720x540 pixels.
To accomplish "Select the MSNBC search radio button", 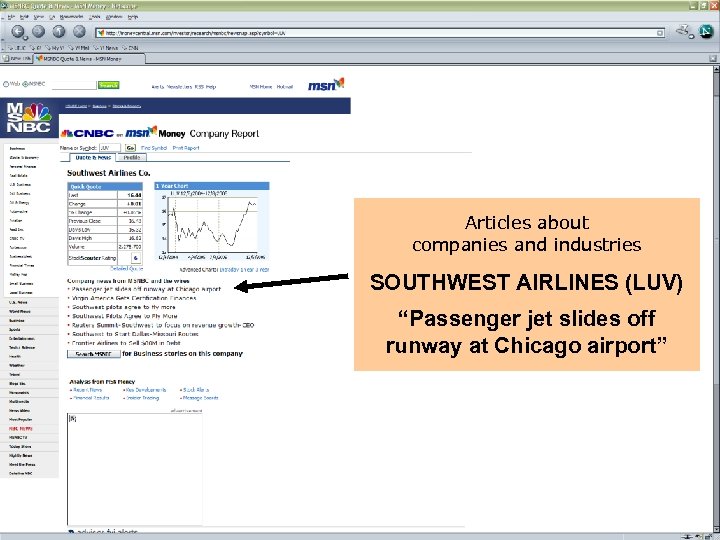I will pos(26,84).
